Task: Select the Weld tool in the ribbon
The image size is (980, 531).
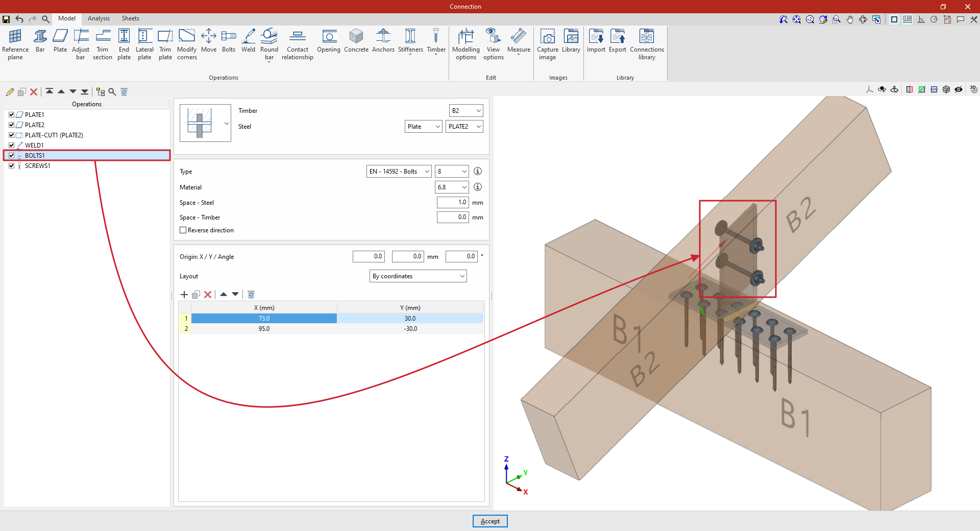Action: 248,41
